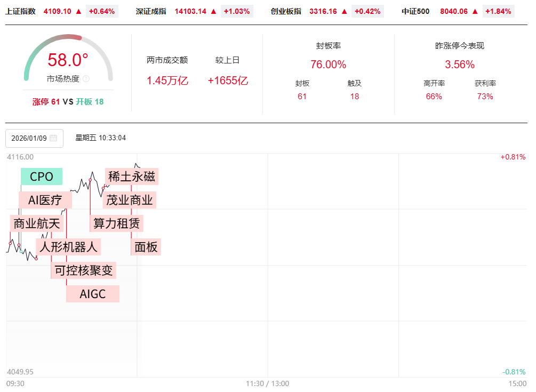Click the 创业板指 red up arrow
Screen dimensions: 536x392
pos(344,11)
